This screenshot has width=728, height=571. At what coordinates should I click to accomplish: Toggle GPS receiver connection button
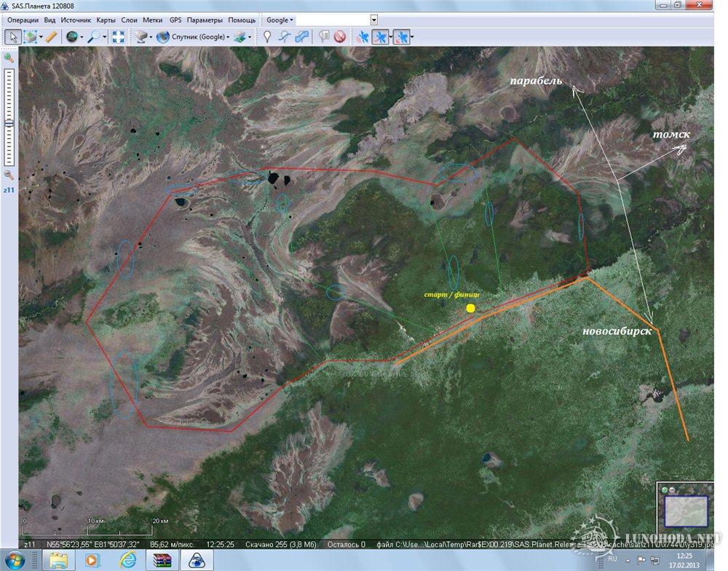click(362, 36)
